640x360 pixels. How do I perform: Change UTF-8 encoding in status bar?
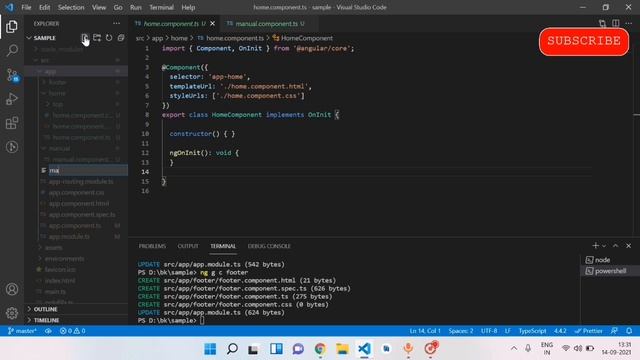pos(489,331)
